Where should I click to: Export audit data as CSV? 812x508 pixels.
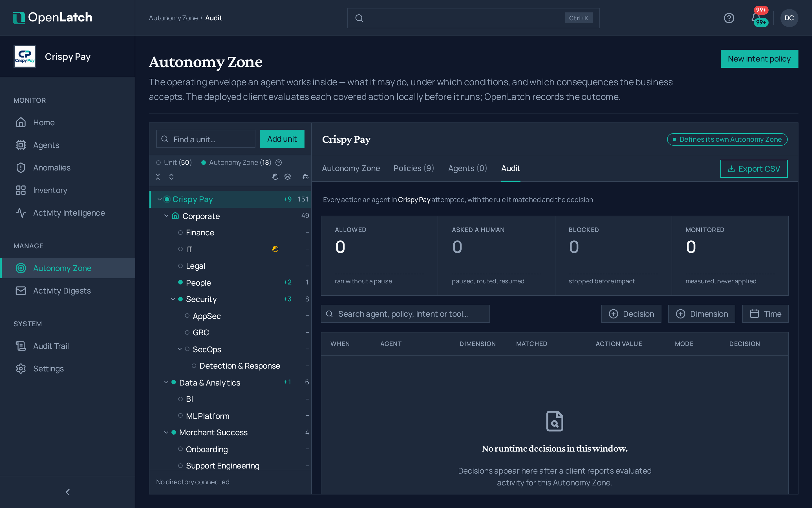click(754, 169)
